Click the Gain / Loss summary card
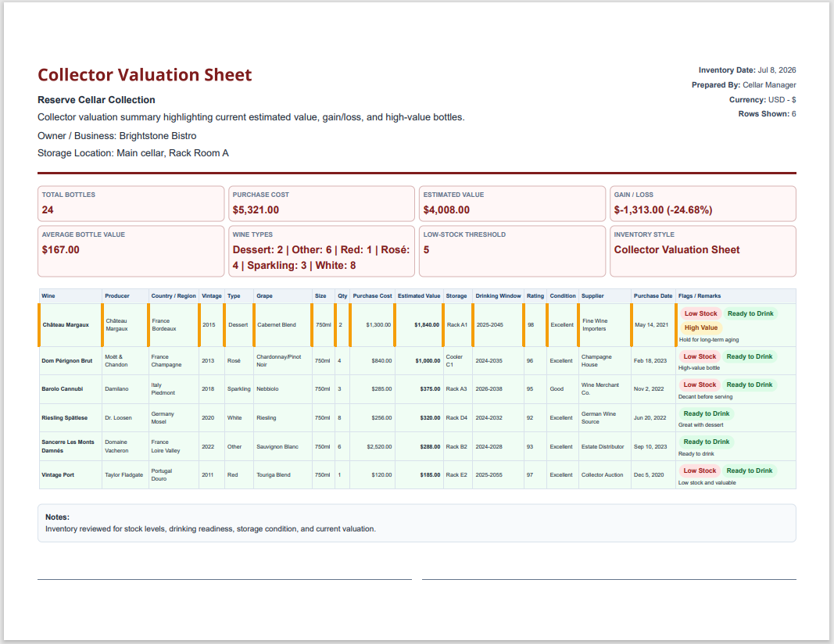This screenshot has height=644, width=834. pos(703,204)
